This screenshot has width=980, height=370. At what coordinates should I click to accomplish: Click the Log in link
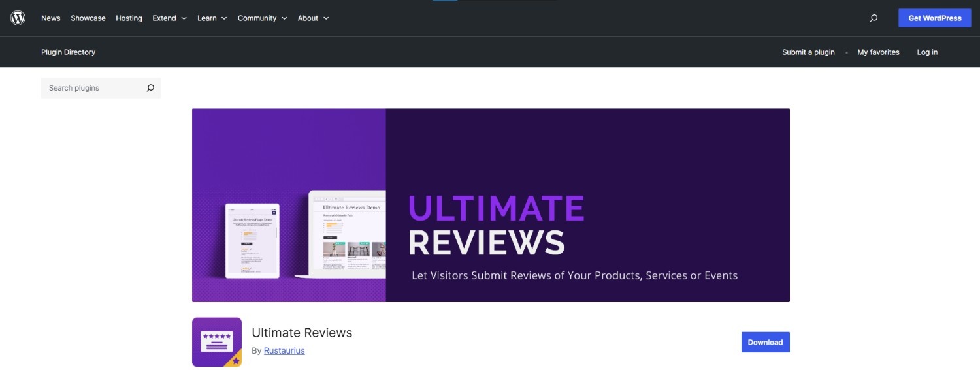927,52
